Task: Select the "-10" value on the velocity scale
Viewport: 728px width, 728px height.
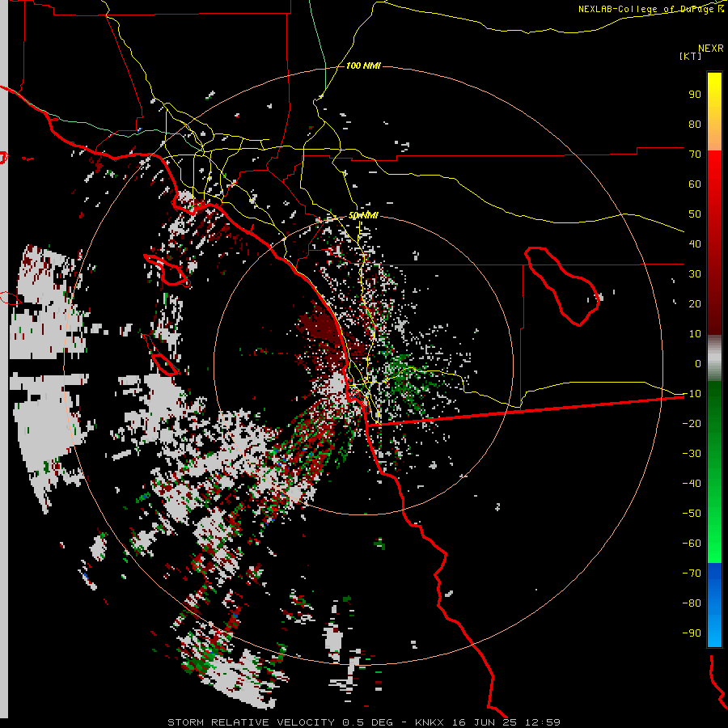Action: (x=692, y=394)
